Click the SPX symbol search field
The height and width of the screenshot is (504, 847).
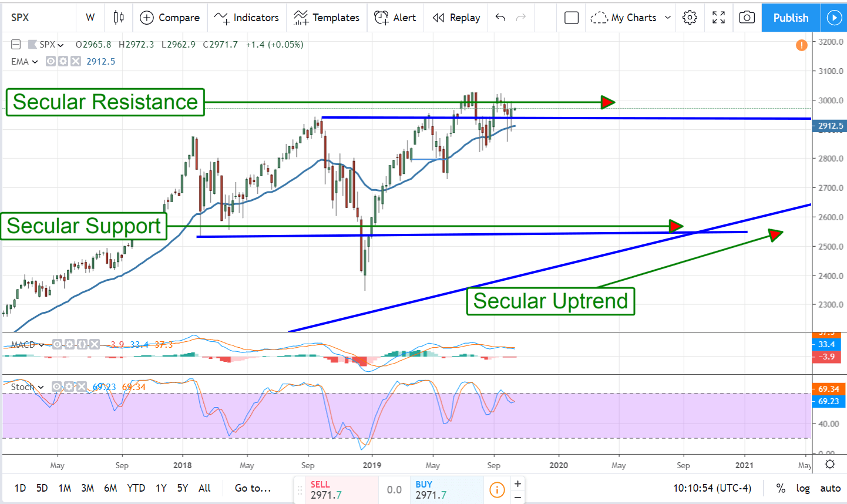[x=39, y=18]
